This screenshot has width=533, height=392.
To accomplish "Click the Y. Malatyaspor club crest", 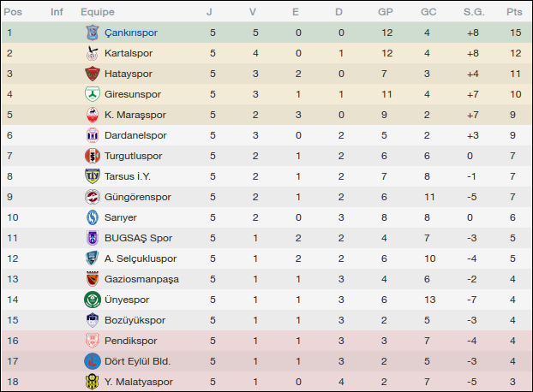I will (93, 382).
